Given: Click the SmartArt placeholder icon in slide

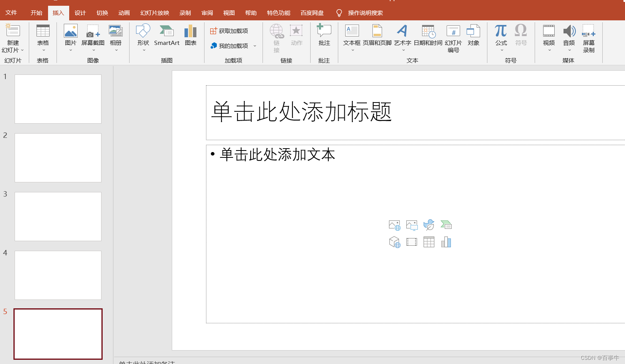Looking at the screenshot, I should point(446,225).
